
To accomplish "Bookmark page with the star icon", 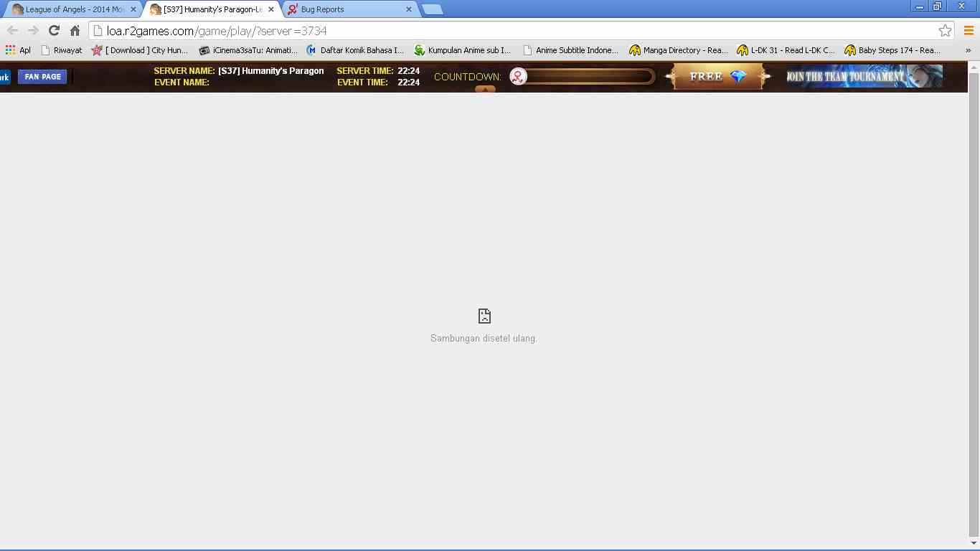I will [x=945, y=30].
